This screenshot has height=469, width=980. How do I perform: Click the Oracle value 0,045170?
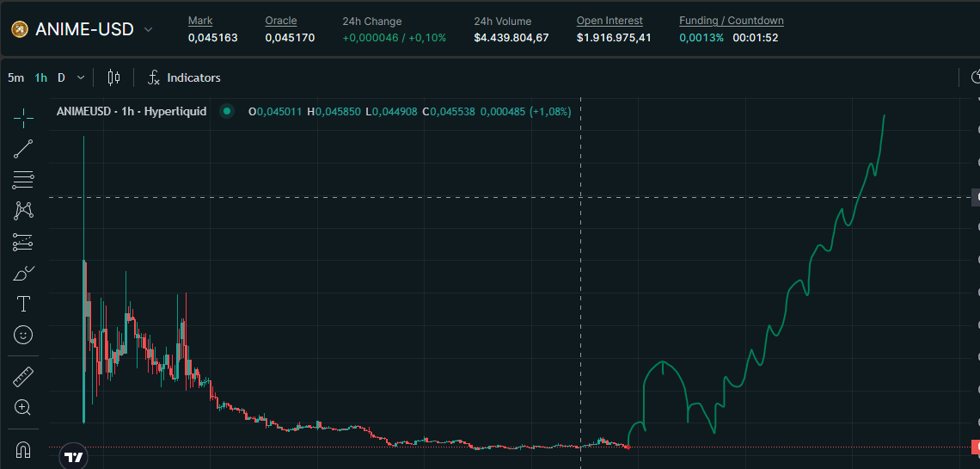pos(290,38)
